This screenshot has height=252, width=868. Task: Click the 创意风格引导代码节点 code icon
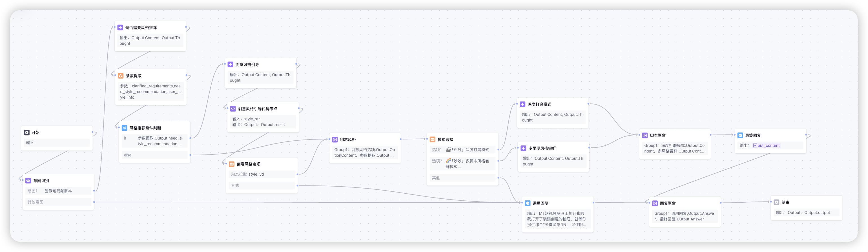point(233,109)
